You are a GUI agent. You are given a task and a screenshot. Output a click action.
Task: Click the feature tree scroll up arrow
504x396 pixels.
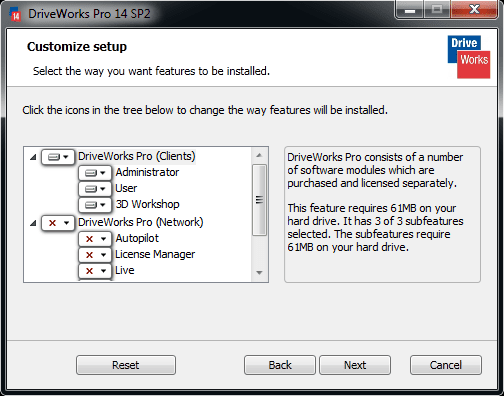[x=259, y=155]
